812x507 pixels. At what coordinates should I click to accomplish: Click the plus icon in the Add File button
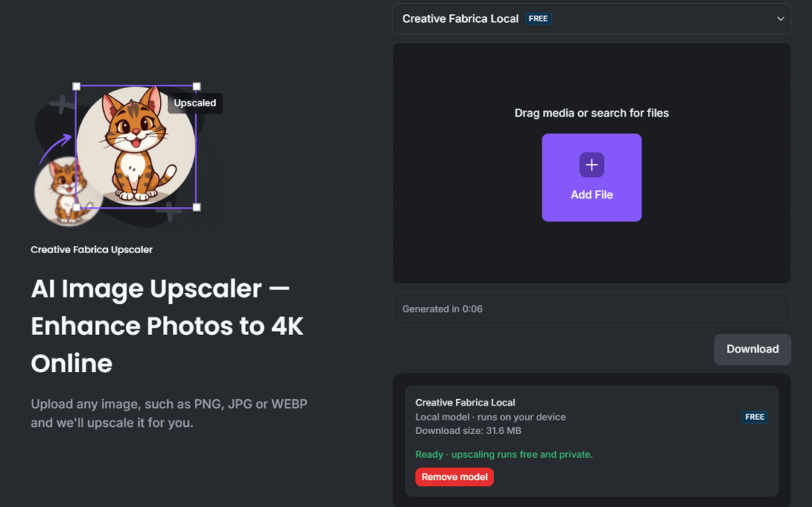click(592, 165)
